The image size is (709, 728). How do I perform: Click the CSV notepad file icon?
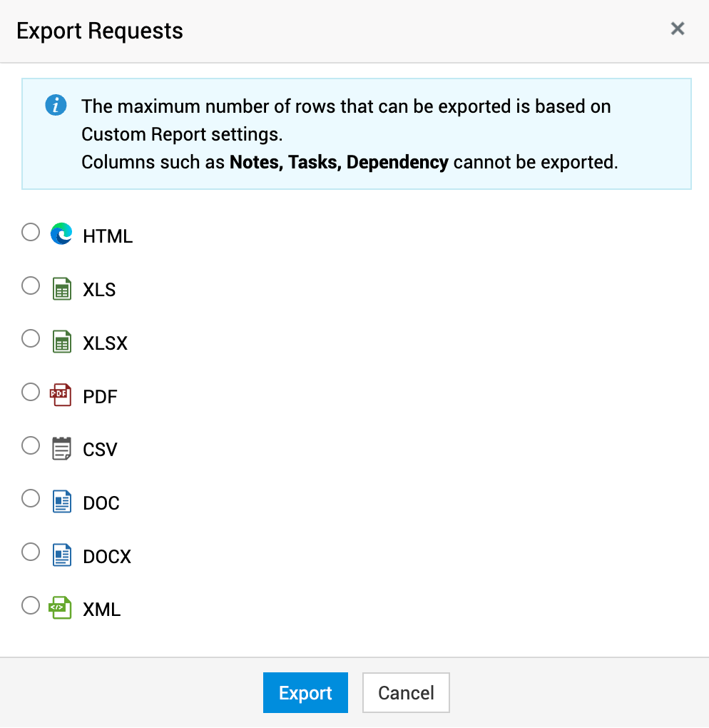tap(62, 448)
